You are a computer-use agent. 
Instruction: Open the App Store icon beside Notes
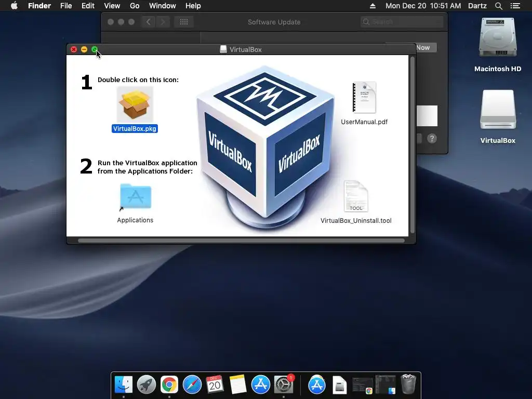tap(261, 385)
